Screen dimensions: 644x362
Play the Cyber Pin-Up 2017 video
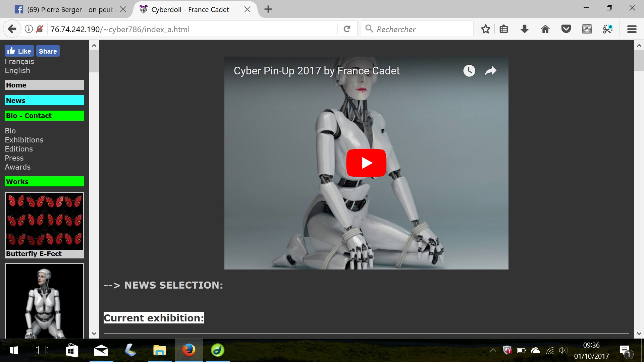[366, 163]
